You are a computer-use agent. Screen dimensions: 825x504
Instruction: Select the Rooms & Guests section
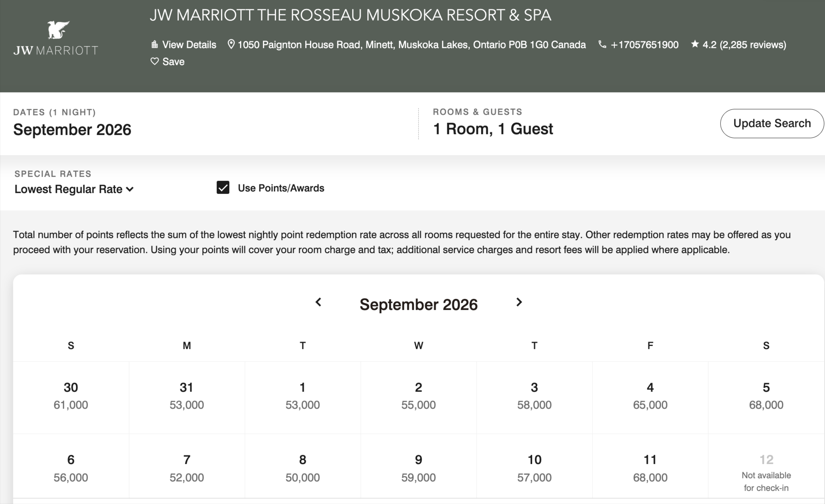(493, 128)
